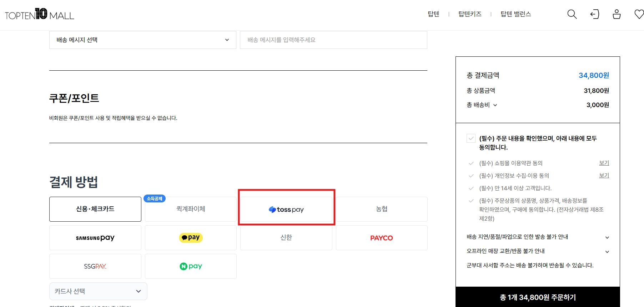This screenshot has height=307, width=644.
Task: Toggle 쇼핑몰 이용약관 동의 checkmark
Action: (471, 163)
